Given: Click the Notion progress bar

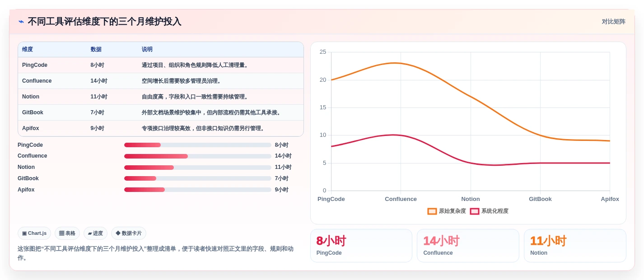Looking at the screenshot, I should point(198,168).
